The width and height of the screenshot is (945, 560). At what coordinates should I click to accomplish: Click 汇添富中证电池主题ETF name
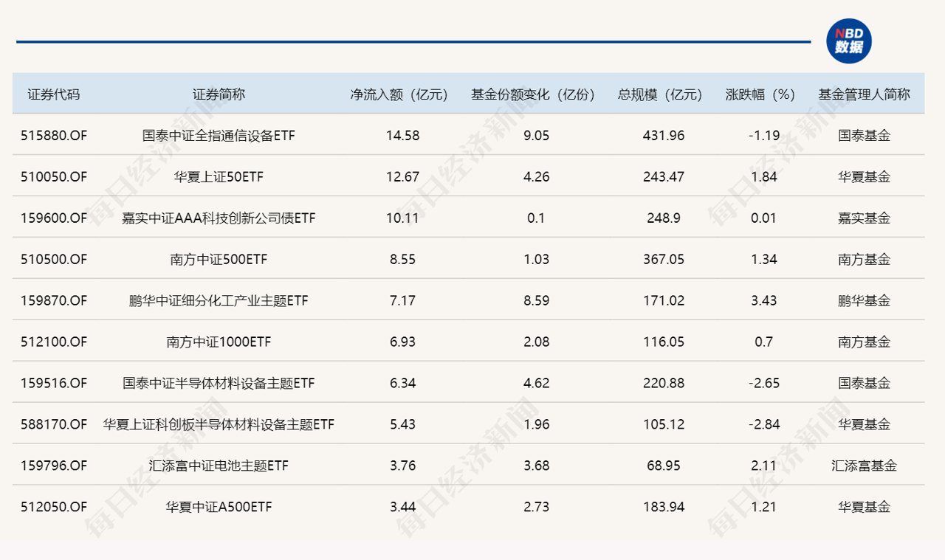(219, 466)
